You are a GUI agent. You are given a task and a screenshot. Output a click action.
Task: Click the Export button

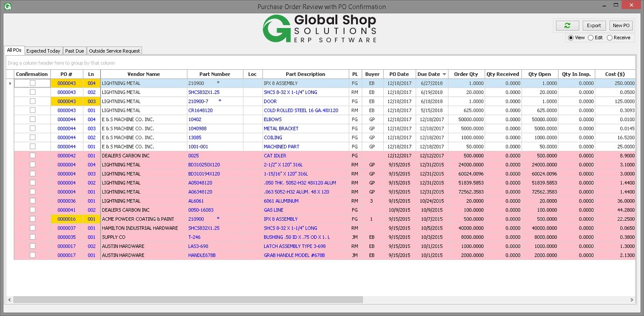pyautogui.click(x=594, y=25)
